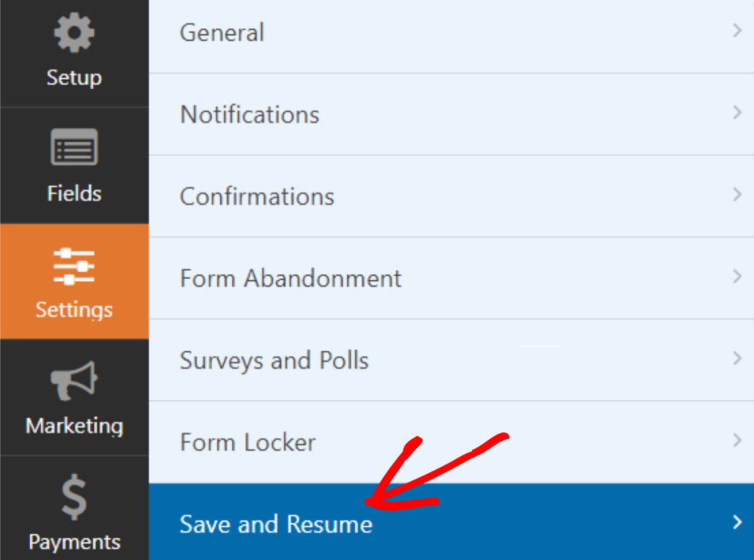The width and height of the screenshot is (754, 560).
Task: Open the Settings sliders icon
Action: click(x=74, y=266)
